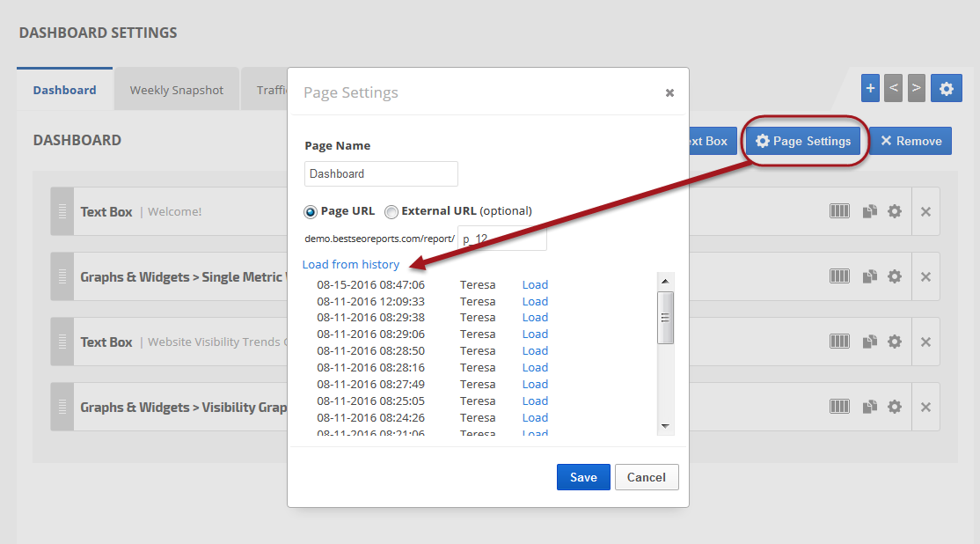Click the right arrow move page icon
The height and width of the screenshot is (544, 980).
(916, 88)
